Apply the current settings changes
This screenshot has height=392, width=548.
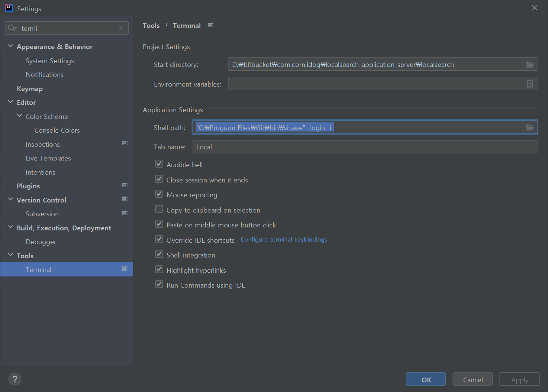(519, 379)
